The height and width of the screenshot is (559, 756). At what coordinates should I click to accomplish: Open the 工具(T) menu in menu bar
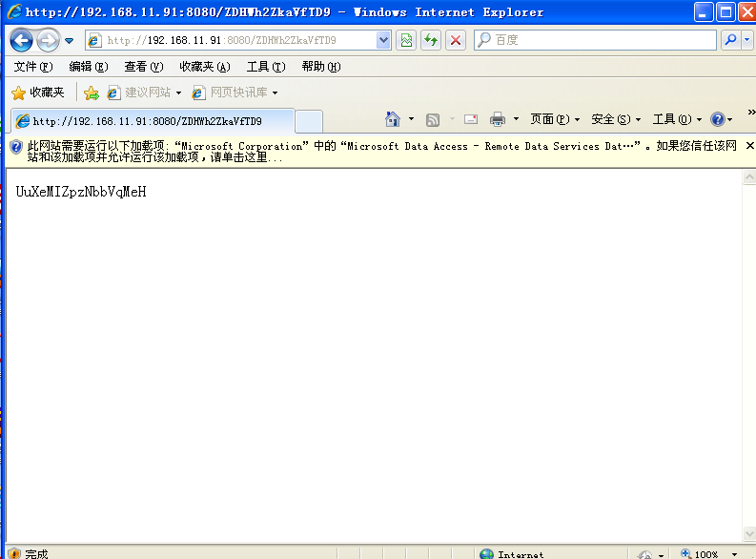266,67
